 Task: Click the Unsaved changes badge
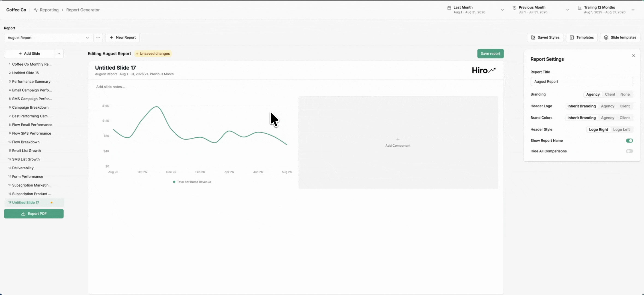click(153, 54)
